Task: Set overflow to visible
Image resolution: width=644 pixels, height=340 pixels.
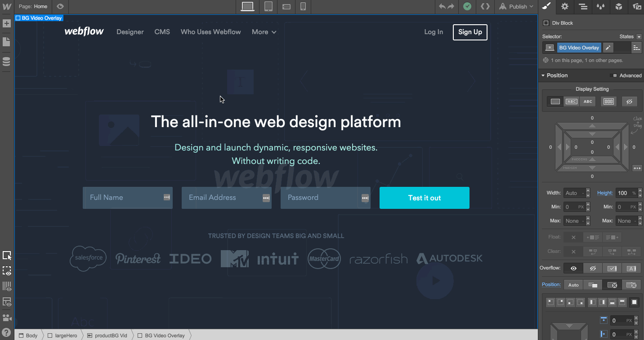Action: [573, 268]
